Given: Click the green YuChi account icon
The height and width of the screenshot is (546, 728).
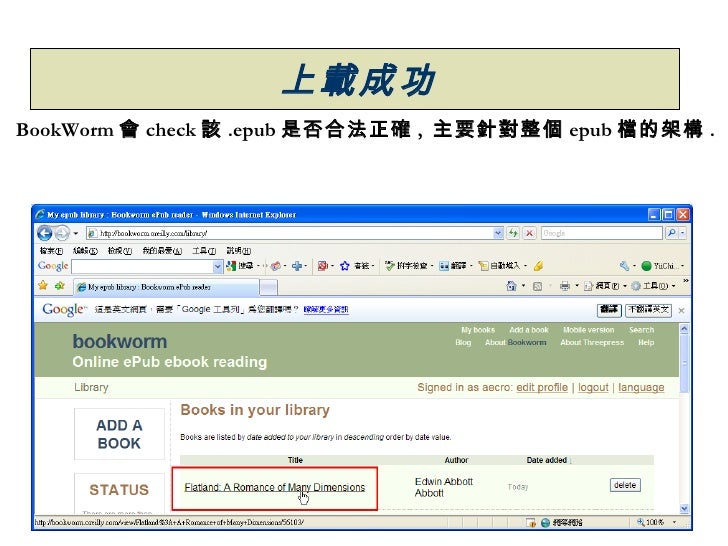Looking at the screenshot, I should pos(646,266).
